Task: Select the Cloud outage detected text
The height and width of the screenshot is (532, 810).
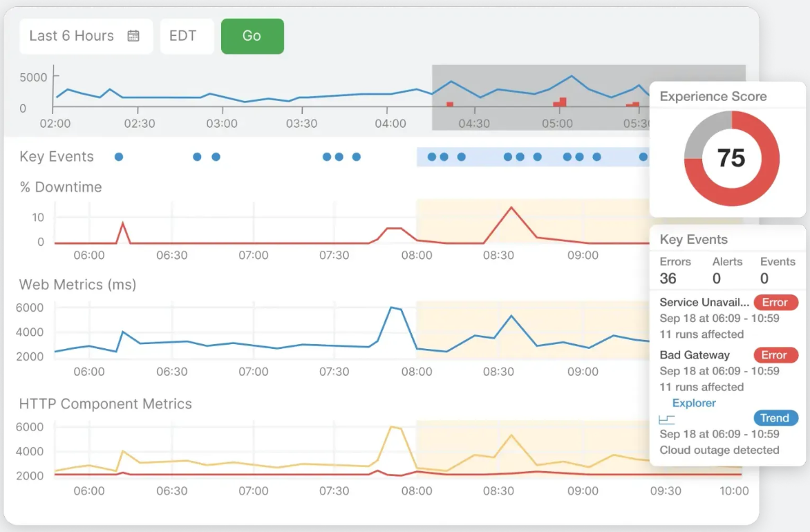Action: pos(719,450)
